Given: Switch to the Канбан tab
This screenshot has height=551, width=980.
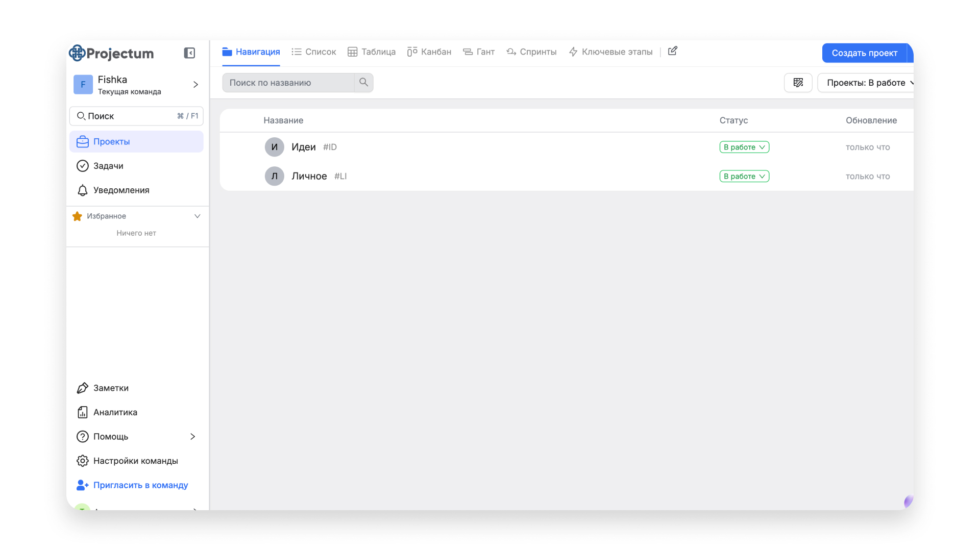Looking at the screenshot, I should coord(429,52).
